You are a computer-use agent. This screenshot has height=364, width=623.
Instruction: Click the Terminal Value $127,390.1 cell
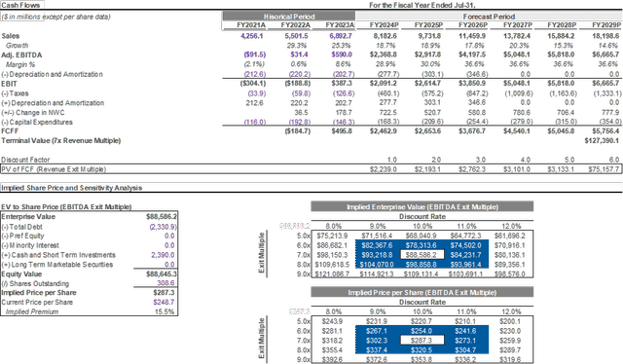[602, 141]
